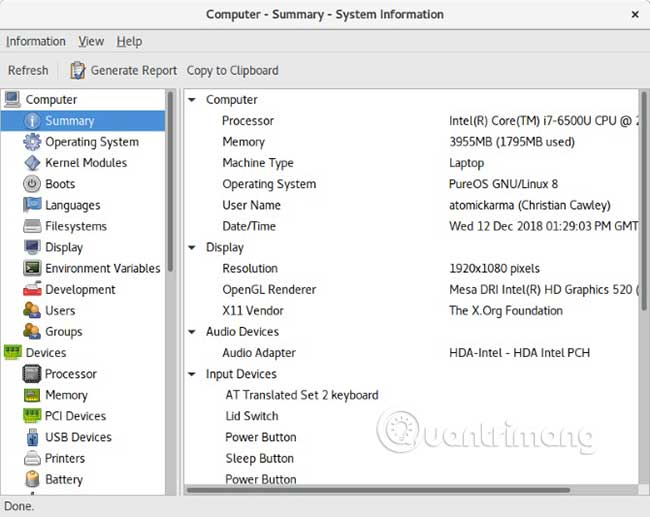This screenshot has width=650, height=517.
Task: Open the View menu
Action: coord(91,41)
